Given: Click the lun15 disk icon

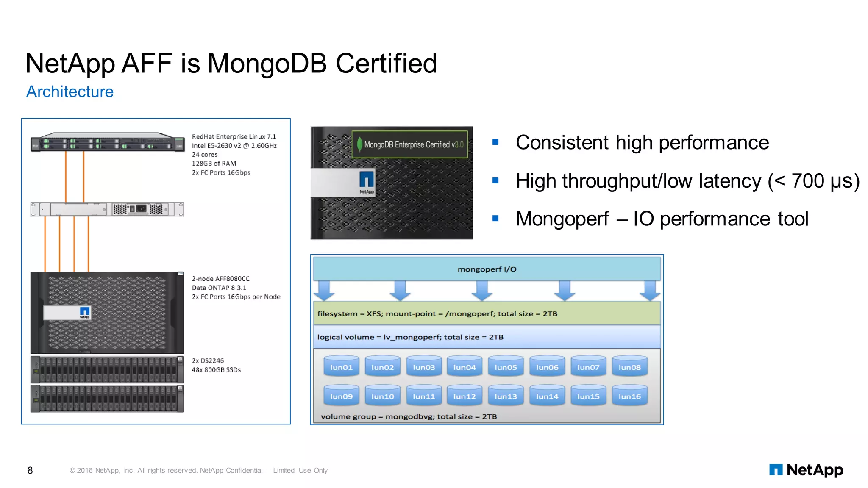Looking at the screenshot, I should (x=588, y=395).
